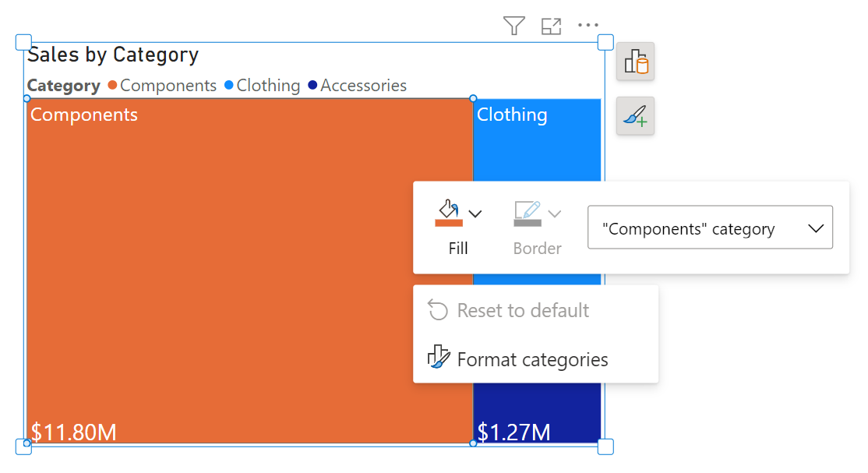Click the Fill paint bucket icon
Screen dimensions: 868x473
point(449,209)
